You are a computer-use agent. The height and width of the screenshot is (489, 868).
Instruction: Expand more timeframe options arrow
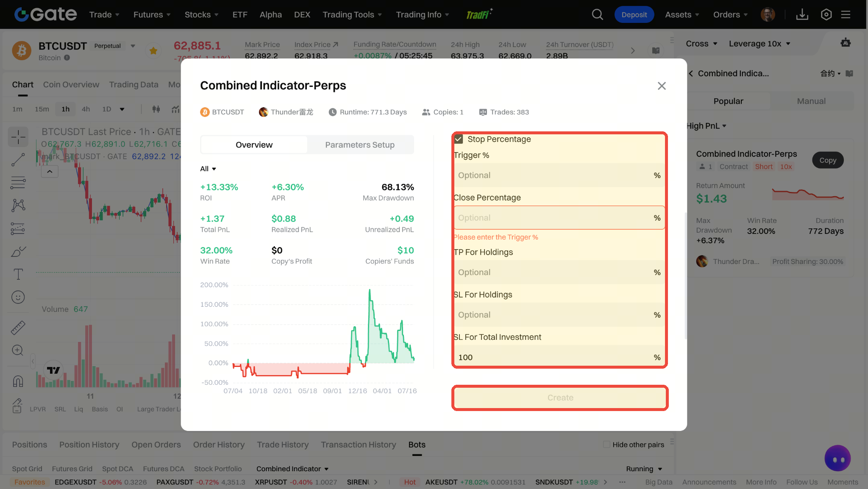[x=122, y=109]
